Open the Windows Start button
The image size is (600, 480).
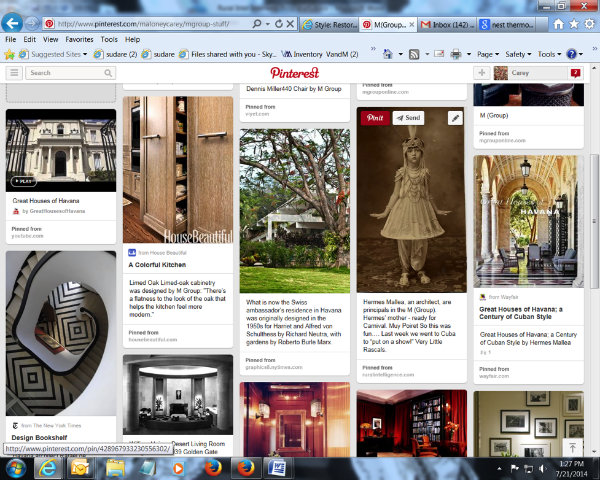[x=15, y=468]
